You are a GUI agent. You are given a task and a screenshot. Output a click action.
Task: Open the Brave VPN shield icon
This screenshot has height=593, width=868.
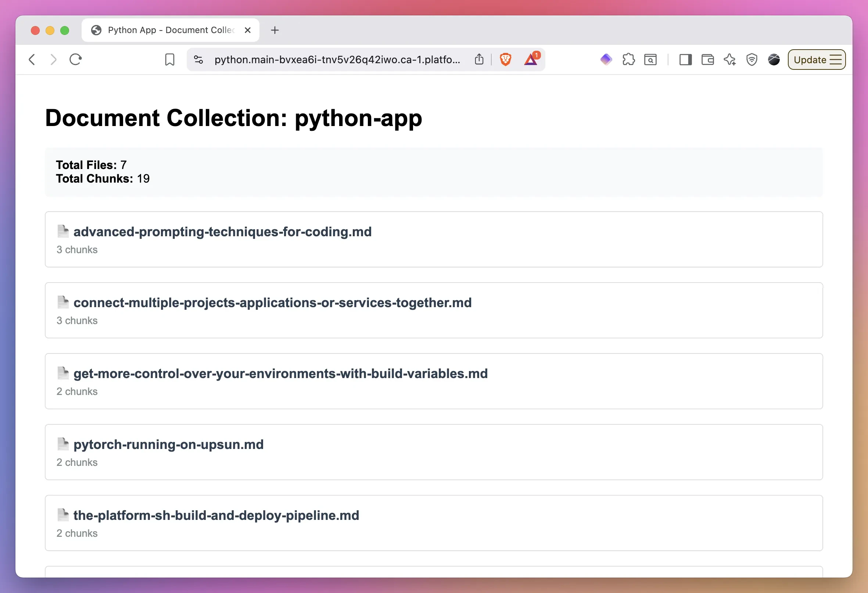pyautogui.click(x=752, y=60)
